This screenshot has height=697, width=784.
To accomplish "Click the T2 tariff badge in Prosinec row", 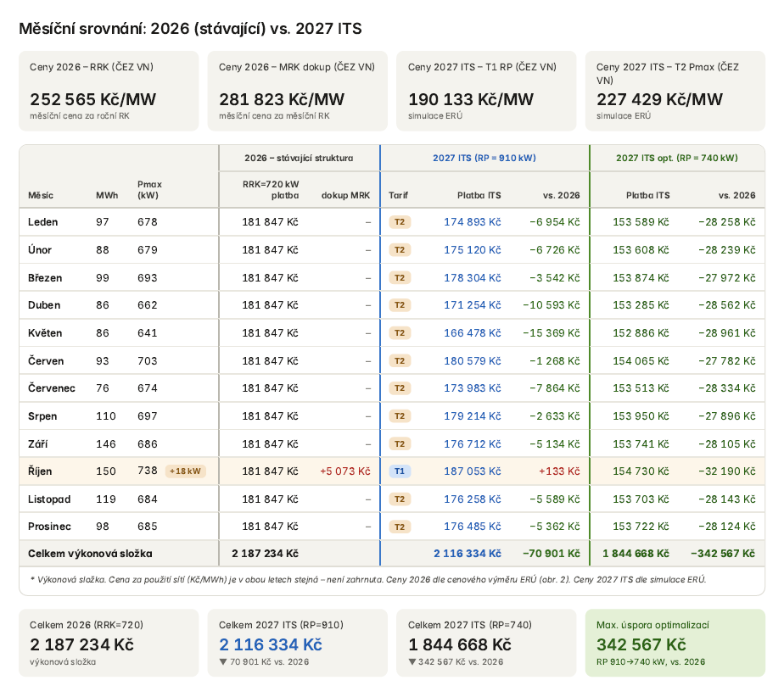I will coord(400,527).
